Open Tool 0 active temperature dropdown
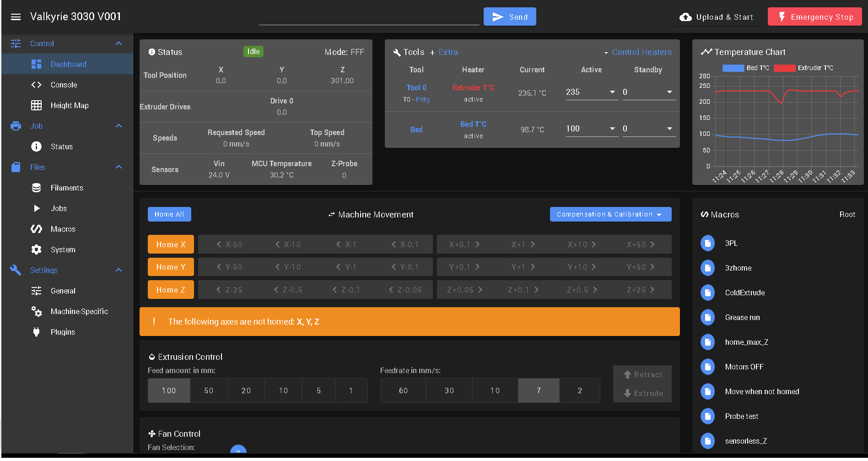 point(612,92)
